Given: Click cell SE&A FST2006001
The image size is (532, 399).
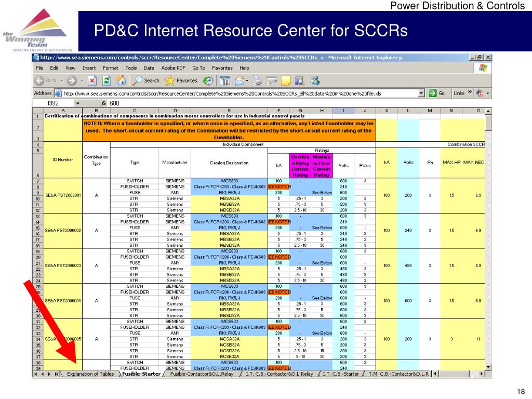Looking at the screenshot, I should 63,195.
